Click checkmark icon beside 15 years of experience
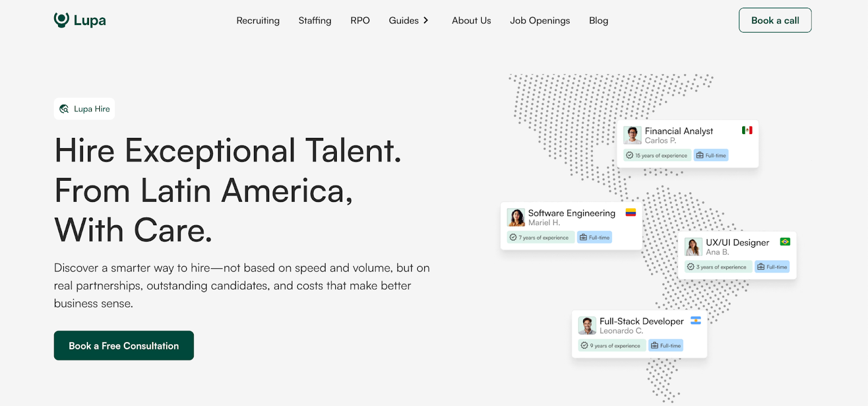Image resolution: width=868 pixels, height=406 pixels. pos(630,155)
